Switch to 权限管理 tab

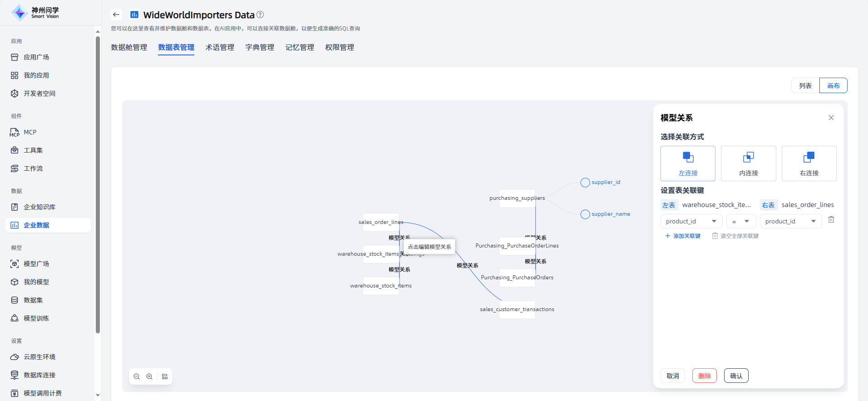click(x=340, y=47)
